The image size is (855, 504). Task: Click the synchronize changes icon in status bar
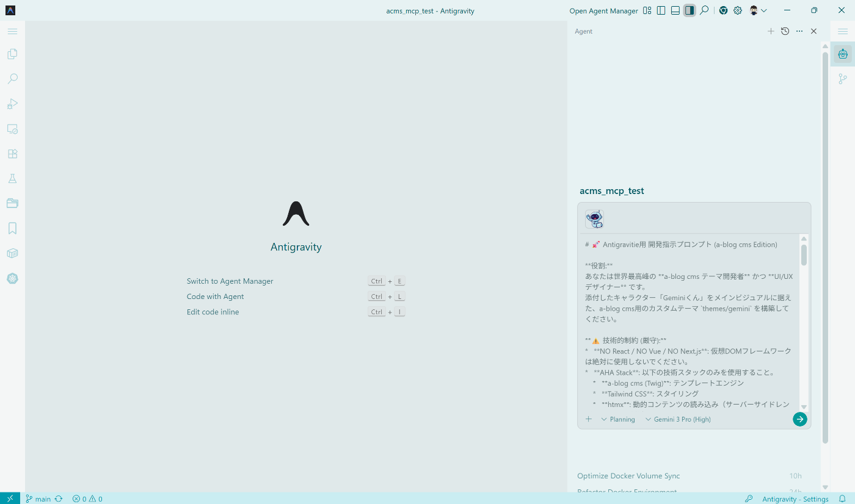click(59, 499)
